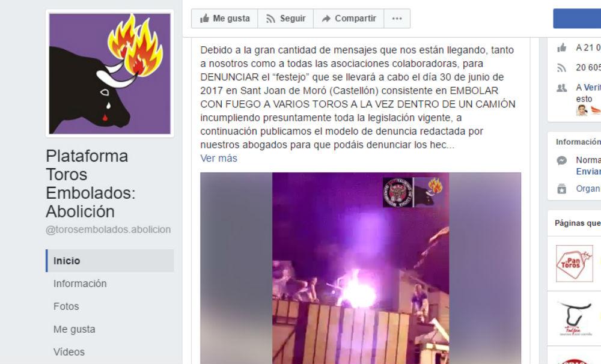Play the embolado fire video thumbnail
Viewport: 601px width, 364px height.
(360, 268)
